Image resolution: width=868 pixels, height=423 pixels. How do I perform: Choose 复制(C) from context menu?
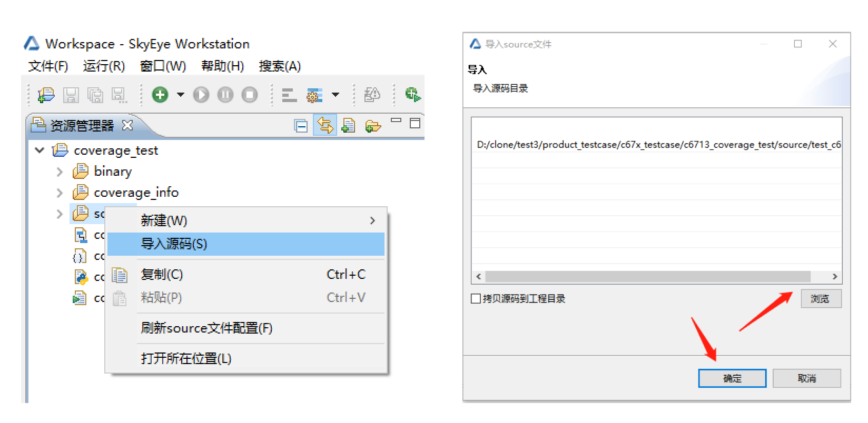coord(246,275)
